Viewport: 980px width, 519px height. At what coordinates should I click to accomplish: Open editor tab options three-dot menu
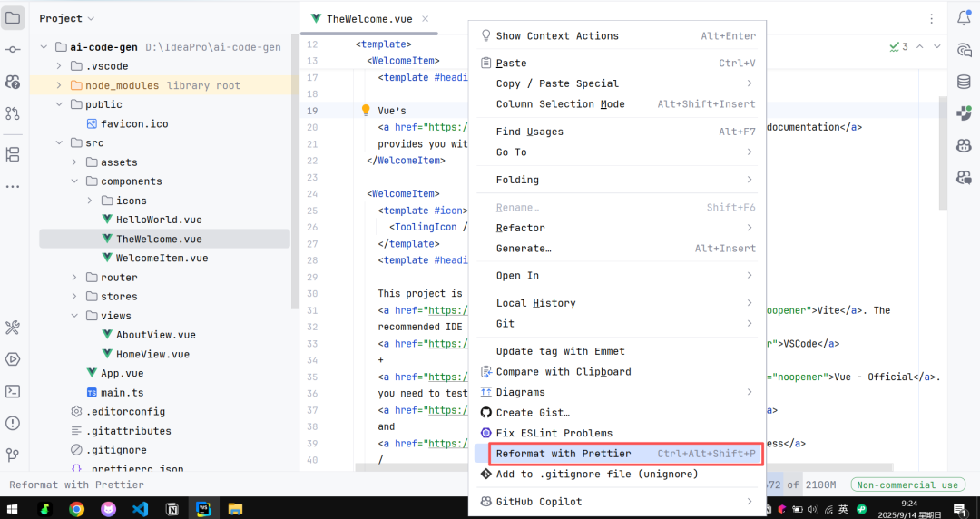[x=932, y=19]
